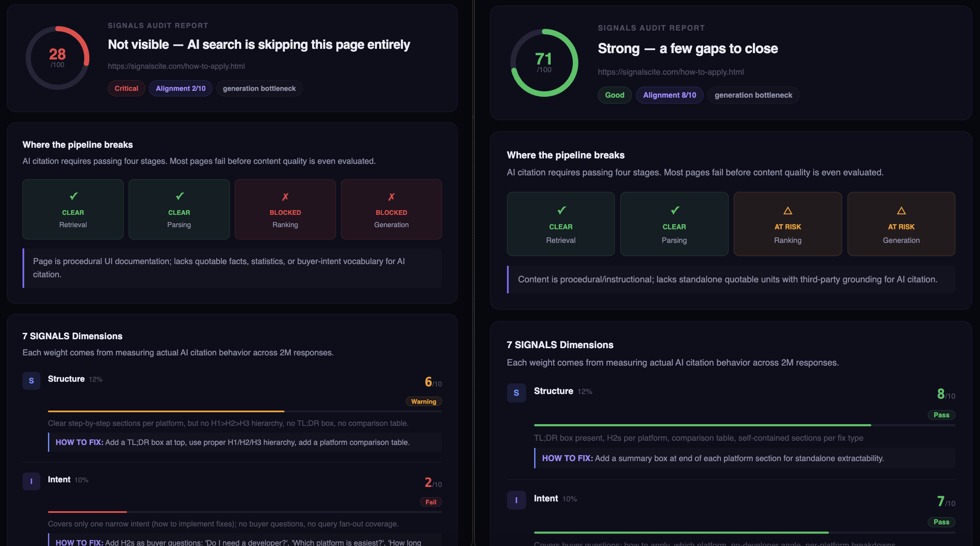The height and width of the screenshot is (546, 980).
Task: Click the I Intent icon in the right report
Action: coord(516,500)
